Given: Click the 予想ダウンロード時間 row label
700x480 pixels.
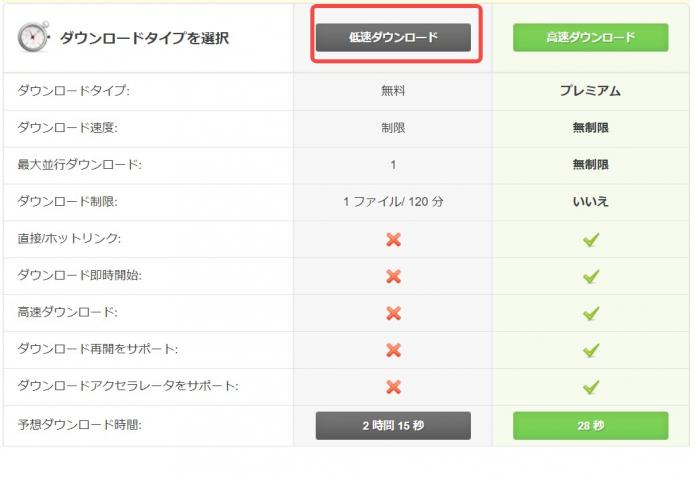Looking at the screenshot, I should click(x=80, y=425).
